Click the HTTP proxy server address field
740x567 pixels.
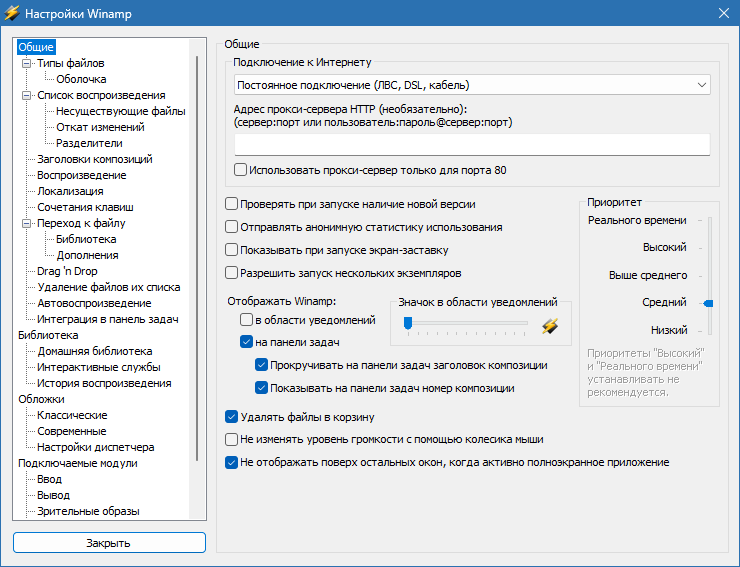[x=472, y=144]
